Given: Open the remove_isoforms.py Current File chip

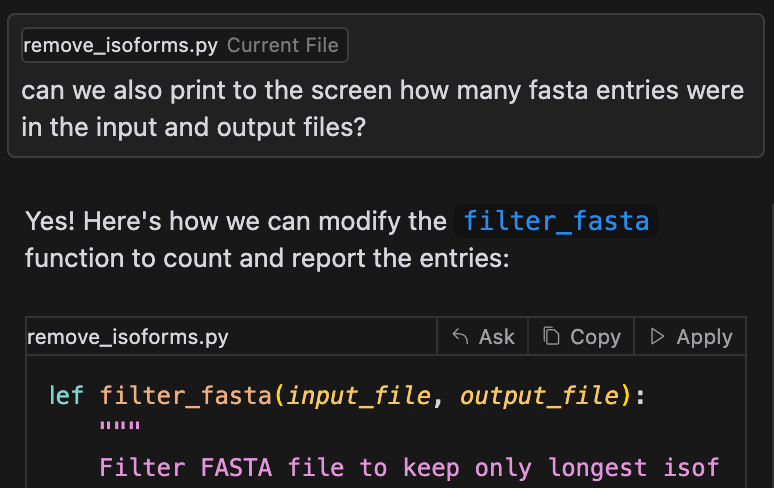Looking at the screenshot, I should click(x=185, y=45).
